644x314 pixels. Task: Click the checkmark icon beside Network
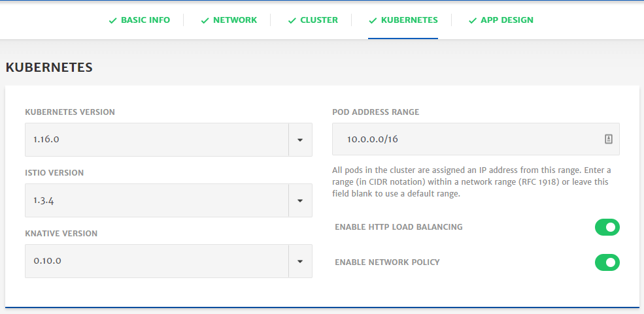[205, 20]
